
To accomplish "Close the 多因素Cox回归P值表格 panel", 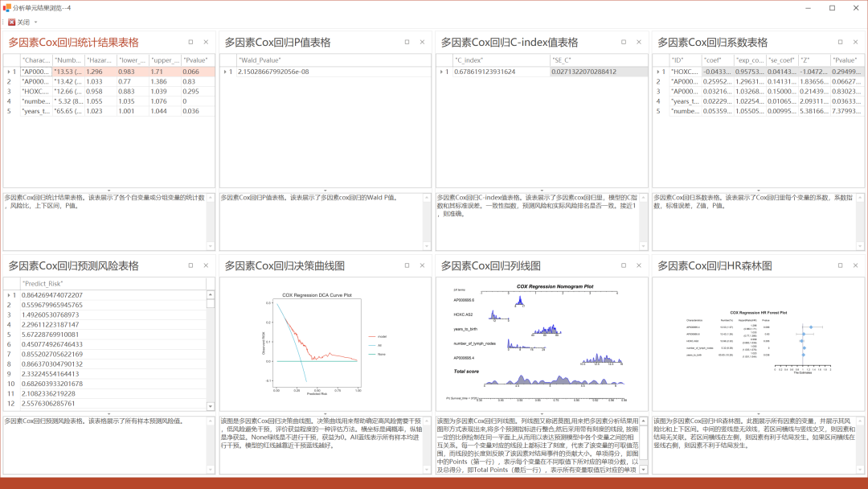I will [x=423, y=42].
